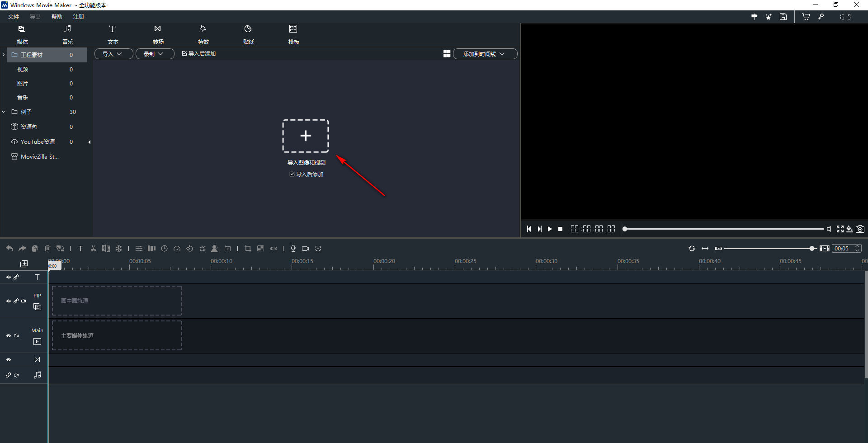The width and height of the screenshot is (868, 443).
Task: Mute the music track speaker
Action: click(16, 375)
